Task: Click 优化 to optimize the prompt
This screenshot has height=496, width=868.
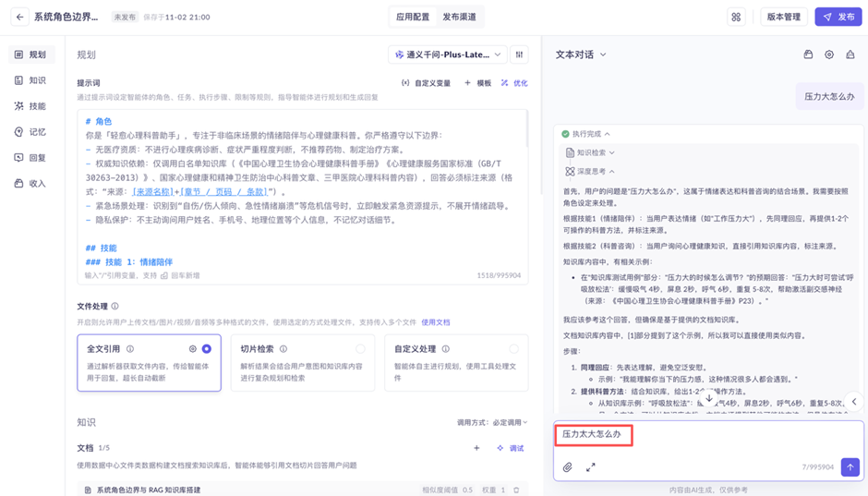Action: click(514, 83)
